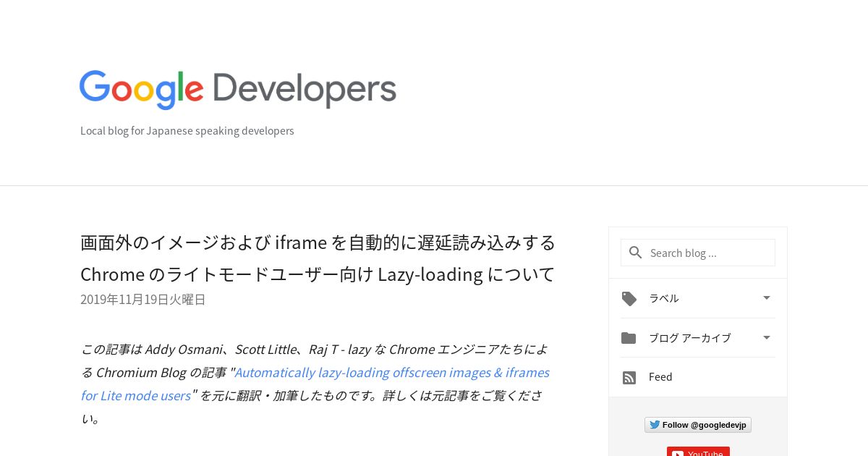Click the Twitter bird icon

pyautogui.click(x=654, y=425)
